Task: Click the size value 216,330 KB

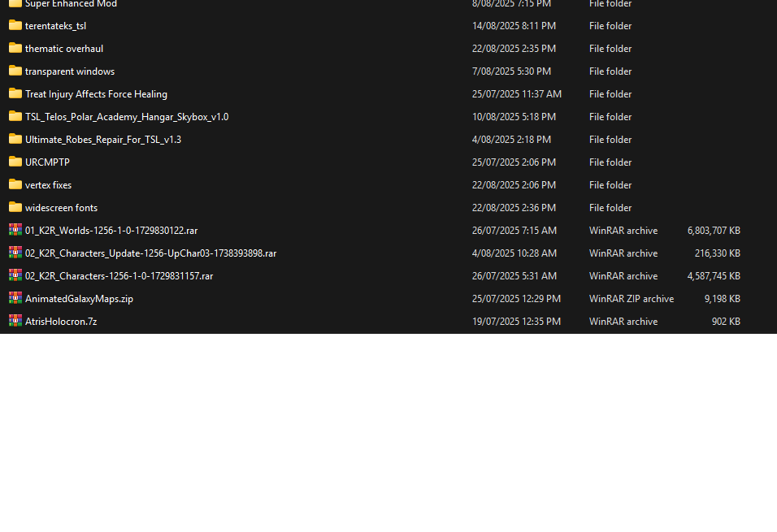Action: (x=718, y=253)
